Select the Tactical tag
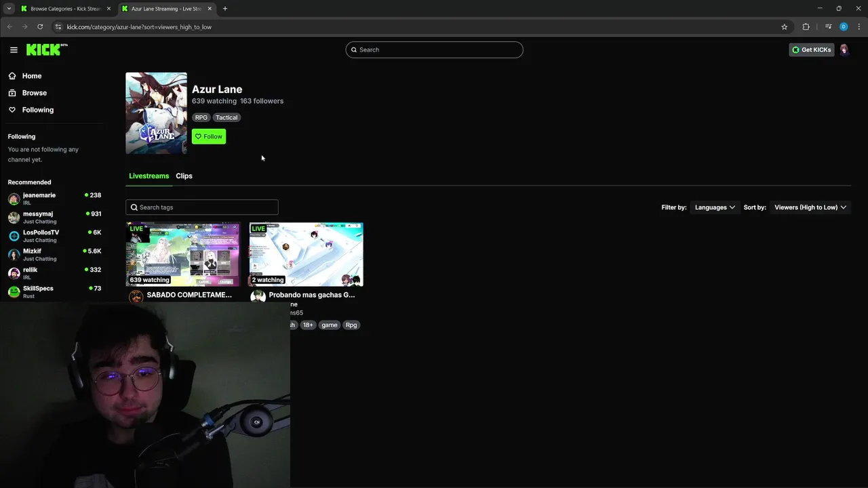The image size is (868, 488). [x=226, y=117]
